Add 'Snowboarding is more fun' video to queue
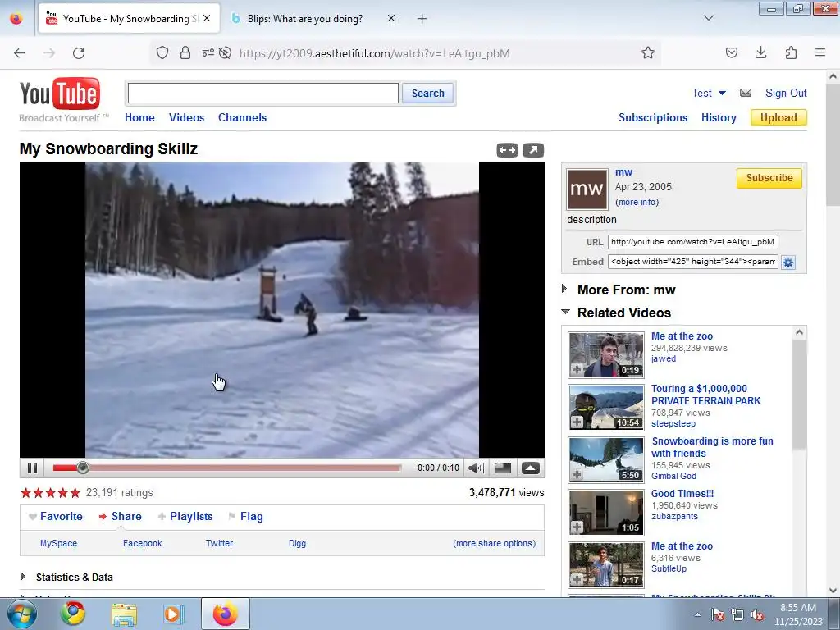The image size is (840, 630). click(x=577, y=475)
